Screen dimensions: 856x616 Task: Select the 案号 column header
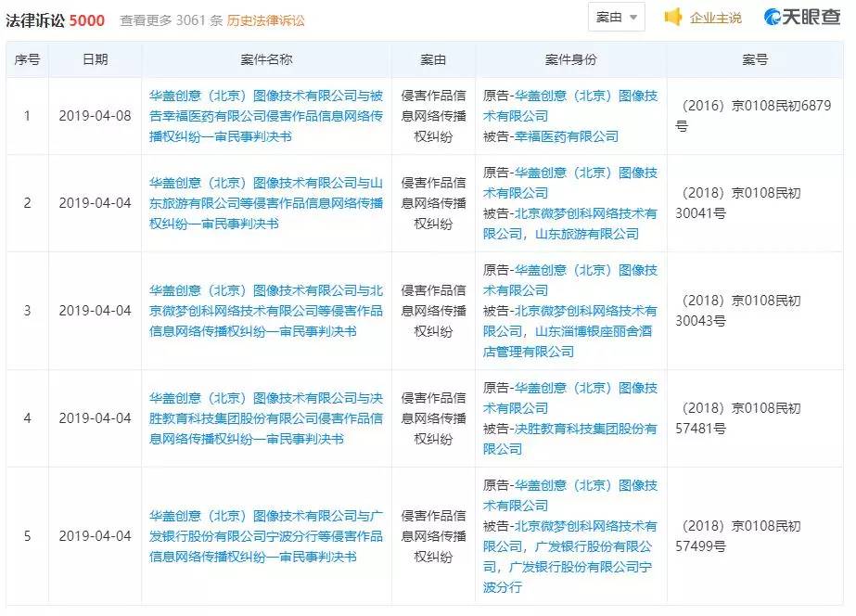(x=755, y=59)
